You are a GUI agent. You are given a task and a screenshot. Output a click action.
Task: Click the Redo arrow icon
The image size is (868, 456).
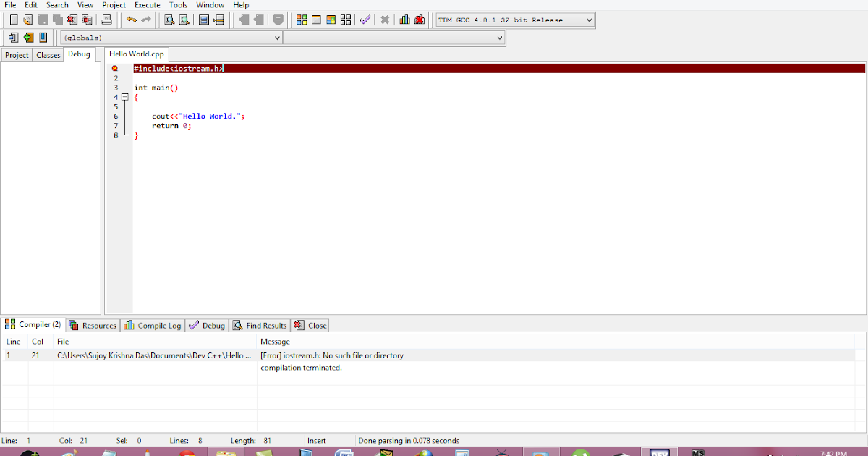[145, 20]
